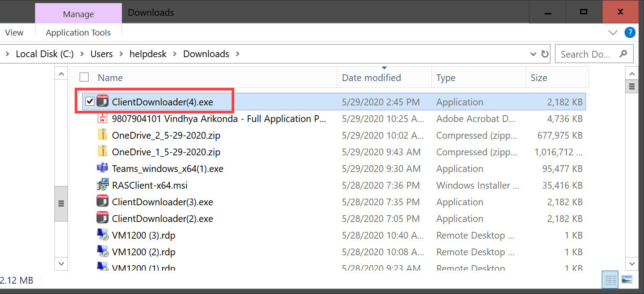Click the Parallels icon for ClientDownloader(4).exe
The height and width of the screenshot is (294, 644).
tap(103, 102)
